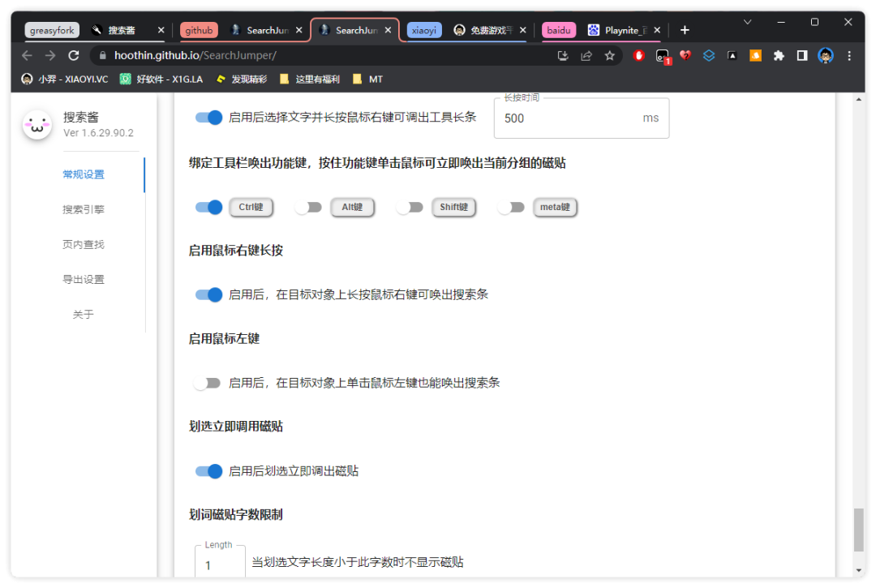The height and width of the screenshot is (588, 876).
Task: Open the red shield extension icon
Action: 638,55
